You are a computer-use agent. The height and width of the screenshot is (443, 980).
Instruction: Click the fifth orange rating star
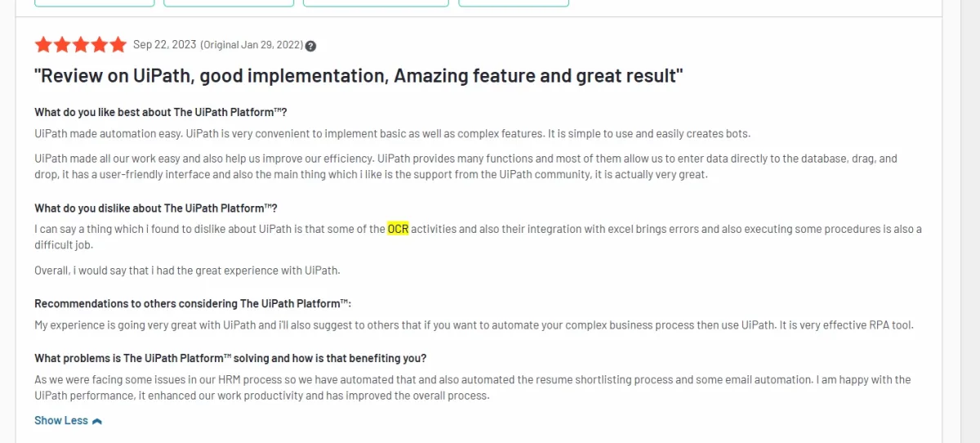118,45
